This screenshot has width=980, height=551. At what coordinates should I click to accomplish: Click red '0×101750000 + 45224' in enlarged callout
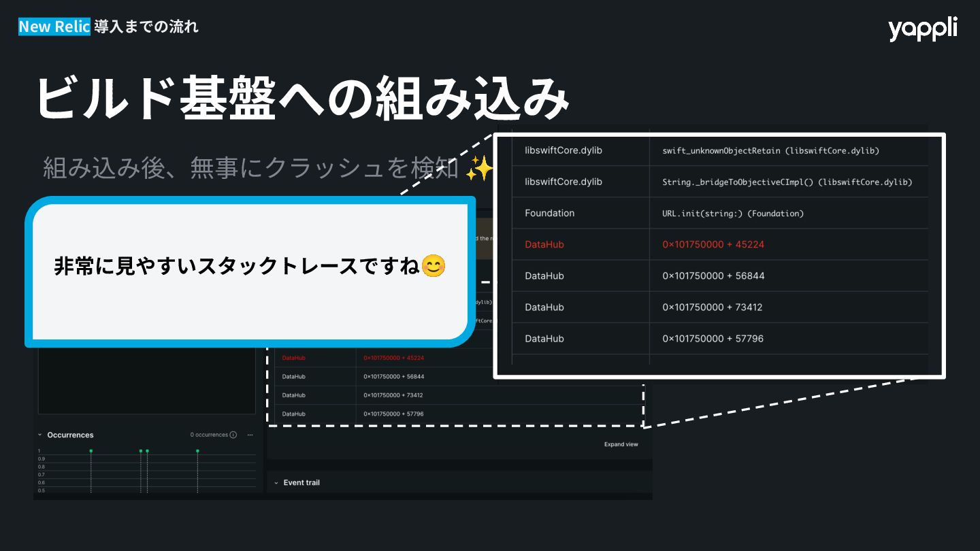pos(713,244)
